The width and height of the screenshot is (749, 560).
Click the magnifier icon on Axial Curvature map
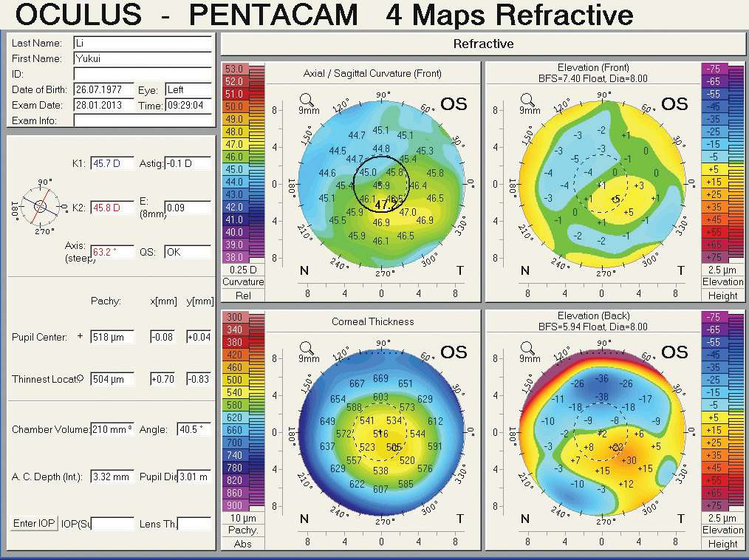(306, 100)
